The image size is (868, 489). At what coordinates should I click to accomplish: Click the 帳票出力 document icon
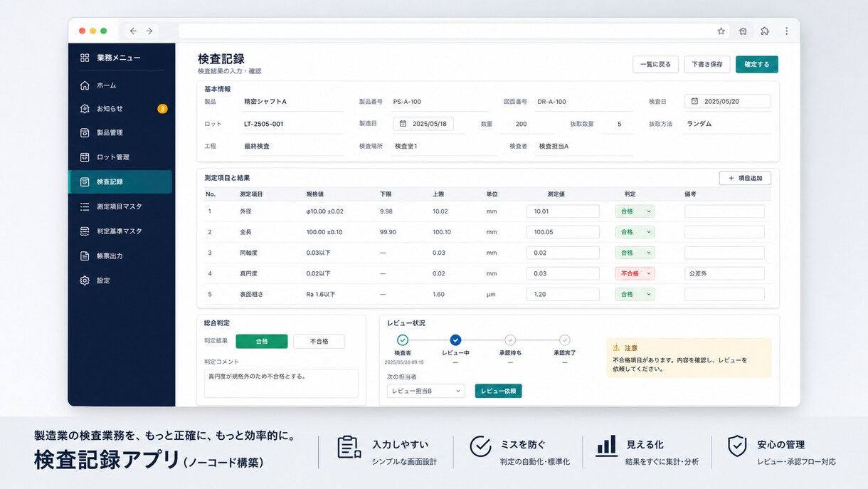tap(85, 256)
